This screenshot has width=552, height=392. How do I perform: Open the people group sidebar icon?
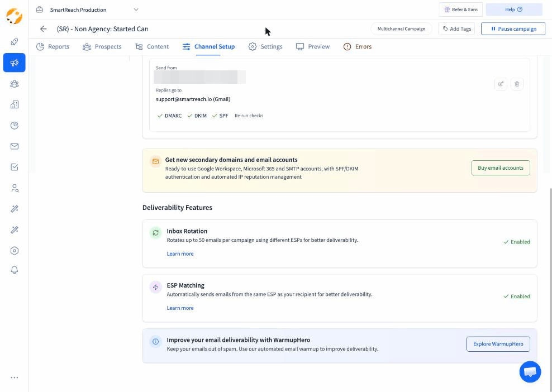coord(15,84)
